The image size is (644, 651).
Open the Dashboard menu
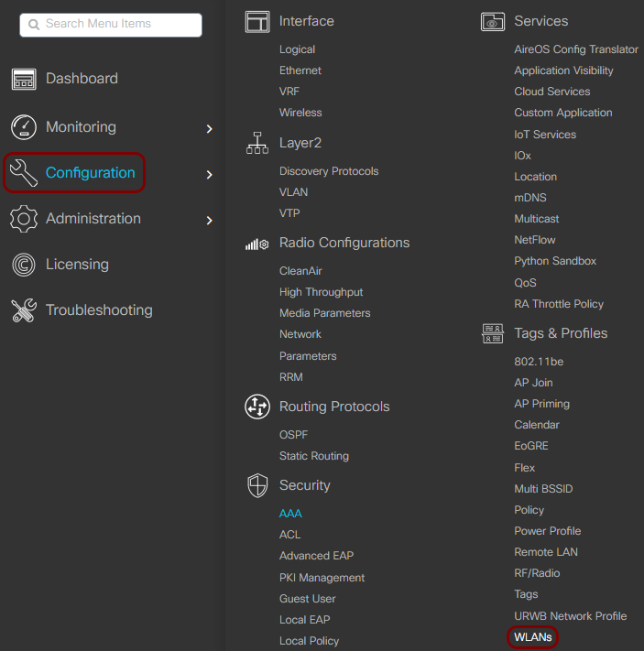pyautogui.click(x=82, y=79)
